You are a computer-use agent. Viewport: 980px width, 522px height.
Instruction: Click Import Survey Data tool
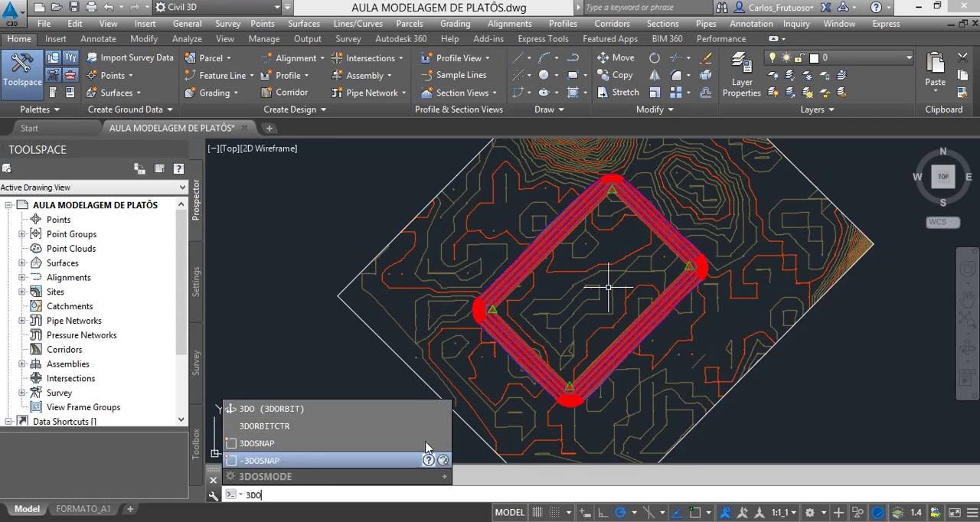tap(129, 57)
